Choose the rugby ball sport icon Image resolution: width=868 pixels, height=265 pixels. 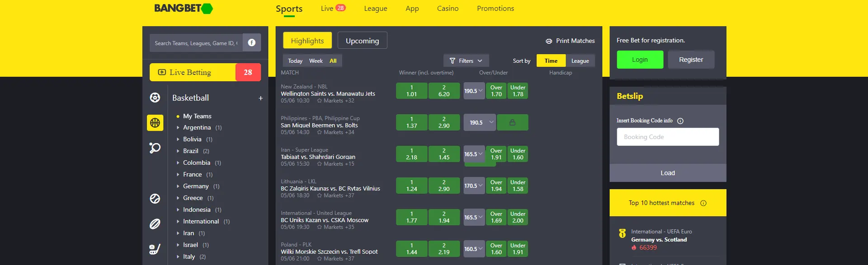(155, 224)
